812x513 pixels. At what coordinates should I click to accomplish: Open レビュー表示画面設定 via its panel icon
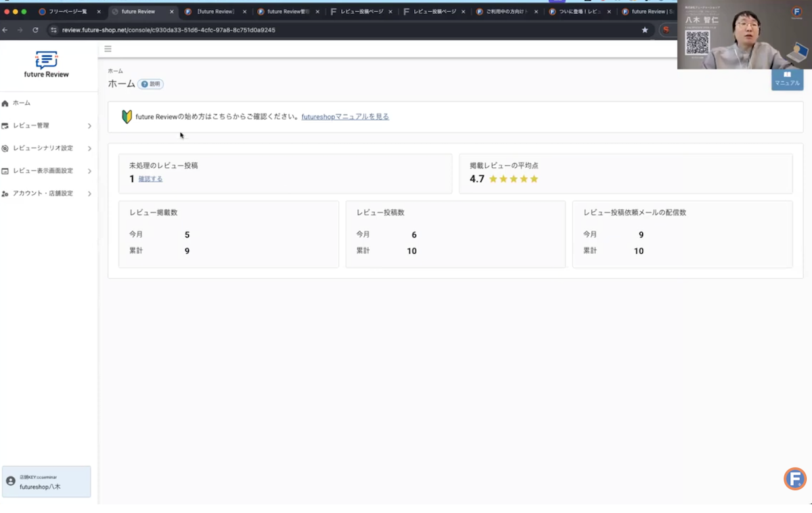coord(12,171)
